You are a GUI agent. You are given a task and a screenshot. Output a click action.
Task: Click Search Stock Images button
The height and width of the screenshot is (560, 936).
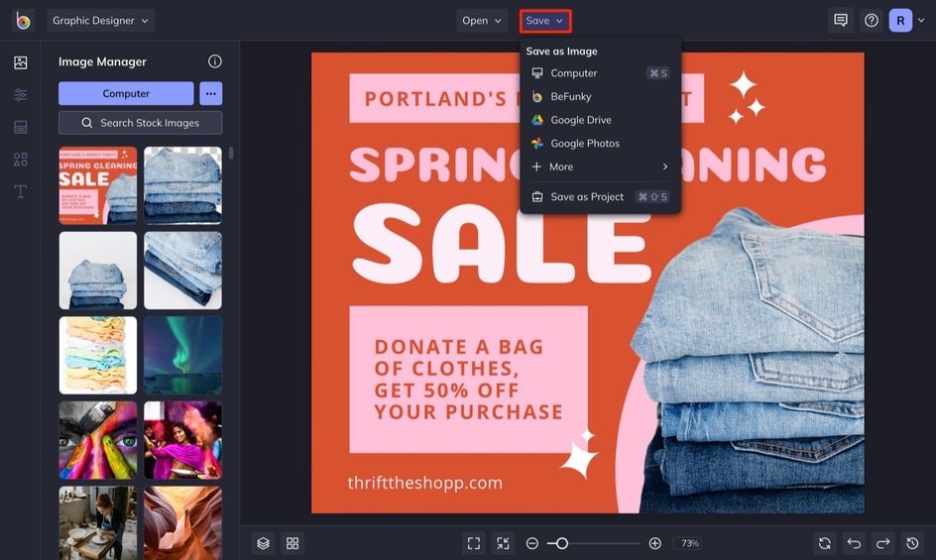(x=140, y=123)
